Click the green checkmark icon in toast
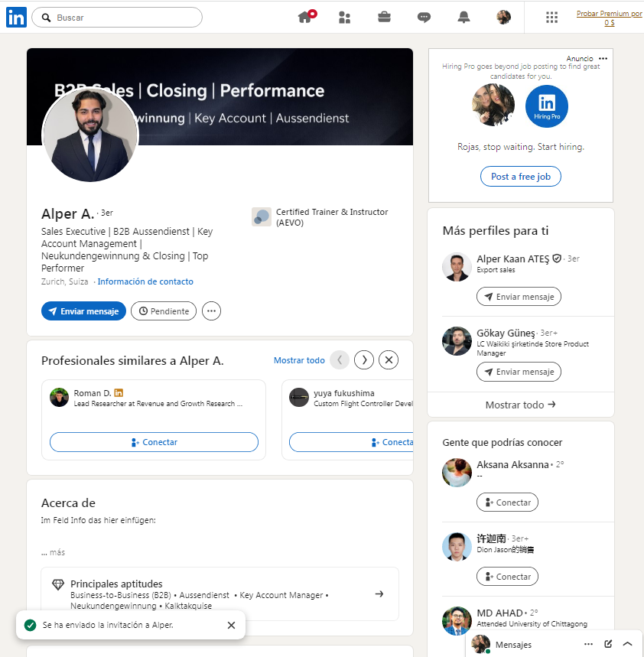The width and height of the screenshot is (644, 657). pos(30,625)
